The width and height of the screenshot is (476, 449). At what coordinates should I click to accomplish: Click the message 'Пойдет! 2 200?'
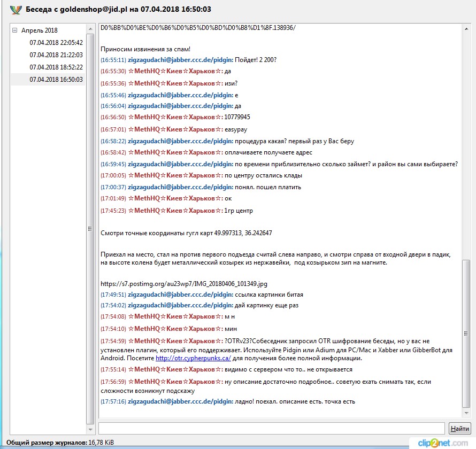(256, 60)
